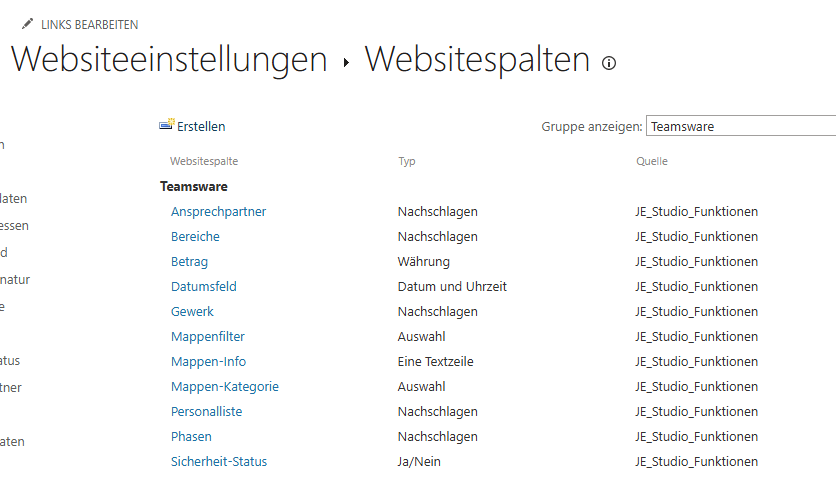Open the Ansprechpartner site column
This screenshot has width=836, height=489.
click(x=218, y=212)
